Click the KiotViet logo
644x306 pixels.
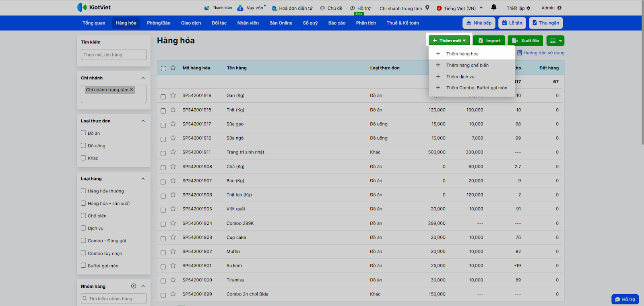pyautogui.click(x=94, y=7)
